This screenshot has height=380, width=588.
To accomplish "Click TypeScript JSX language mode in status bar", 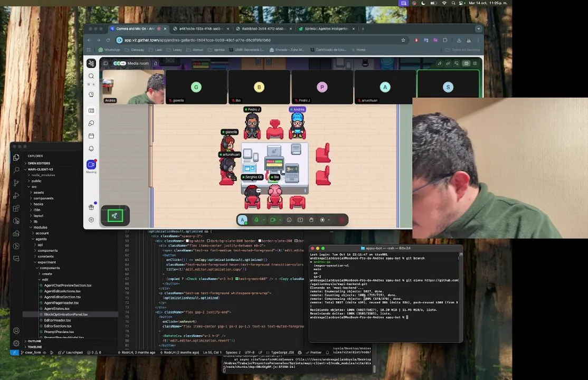I will 280,353.
